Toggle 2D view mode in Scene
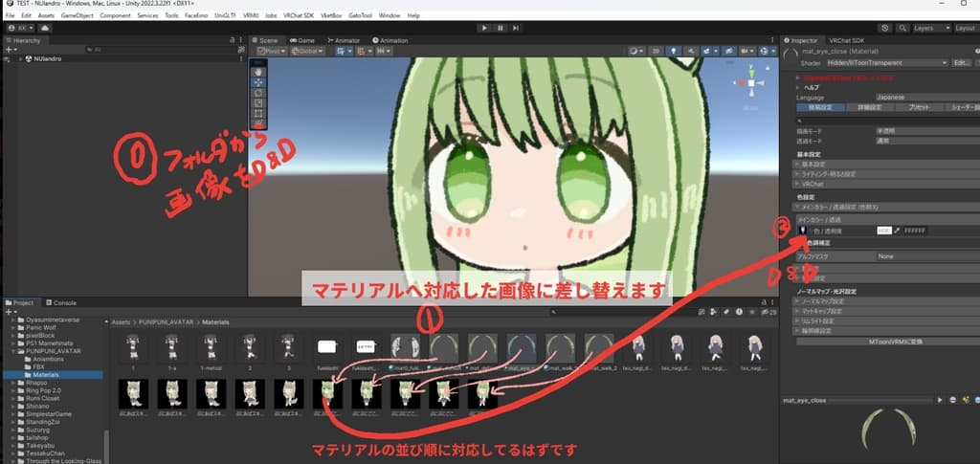Screen dimensions: 980x464 [x=656, y=52]
